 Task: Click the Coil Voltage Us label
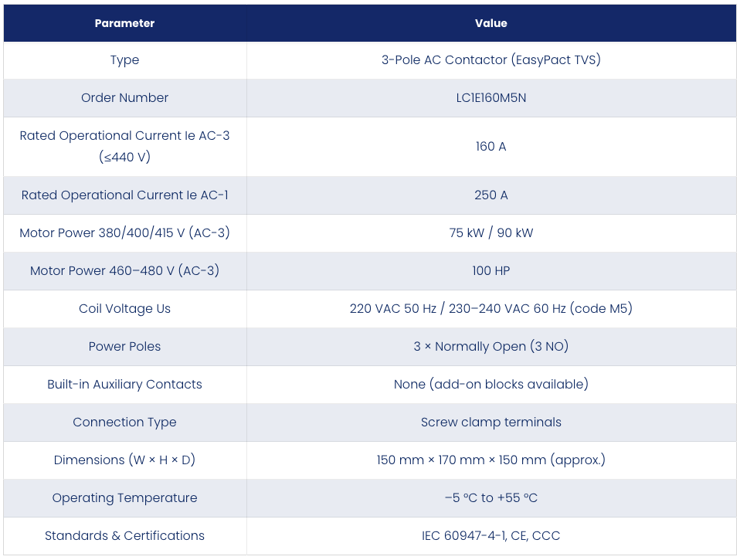coord(124,308)
